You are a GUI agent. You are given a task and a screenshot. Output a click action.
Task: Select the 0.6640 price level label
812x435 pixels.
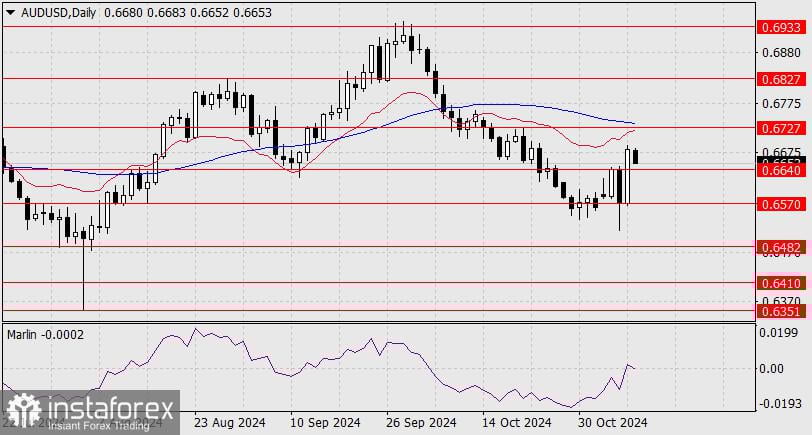781,170
